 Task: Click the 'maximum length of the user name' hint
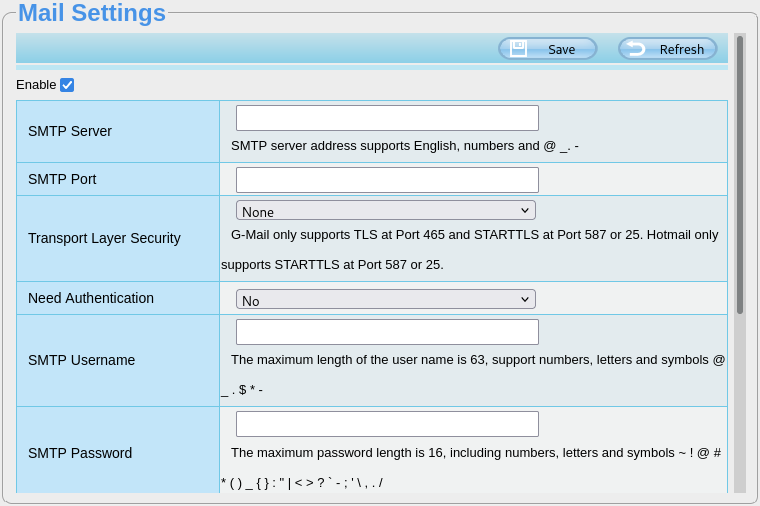(473, 375)
